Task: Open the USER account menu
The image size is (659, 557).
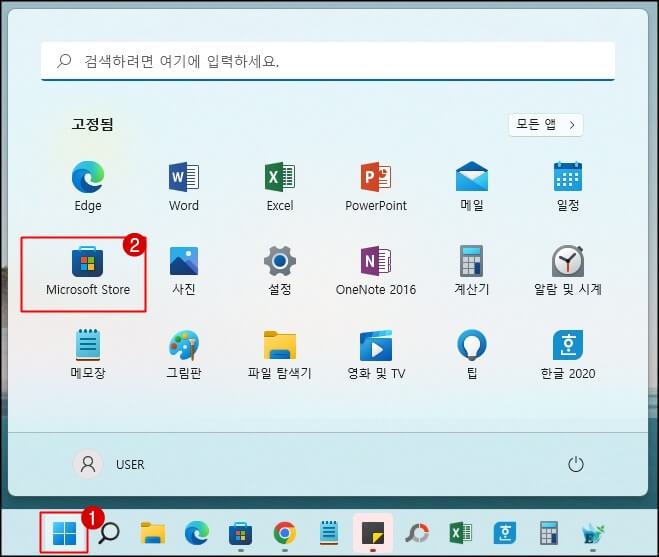Action: [109, 465]
